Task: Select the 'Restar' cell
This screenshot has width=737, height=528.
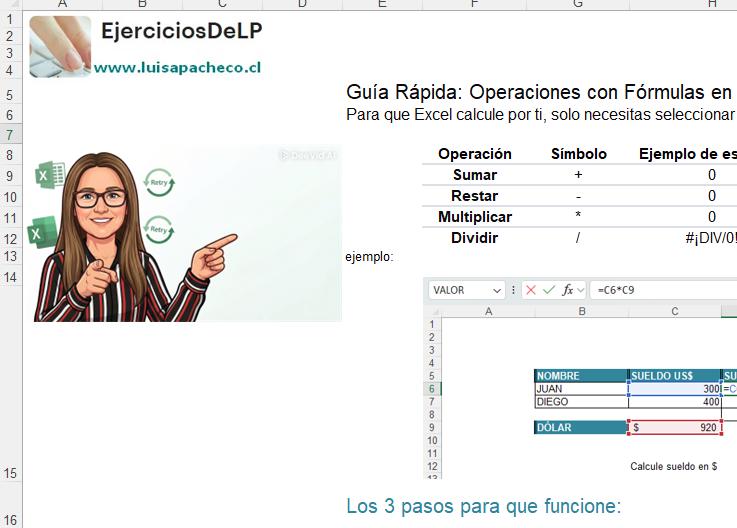Action: [475, 196]
